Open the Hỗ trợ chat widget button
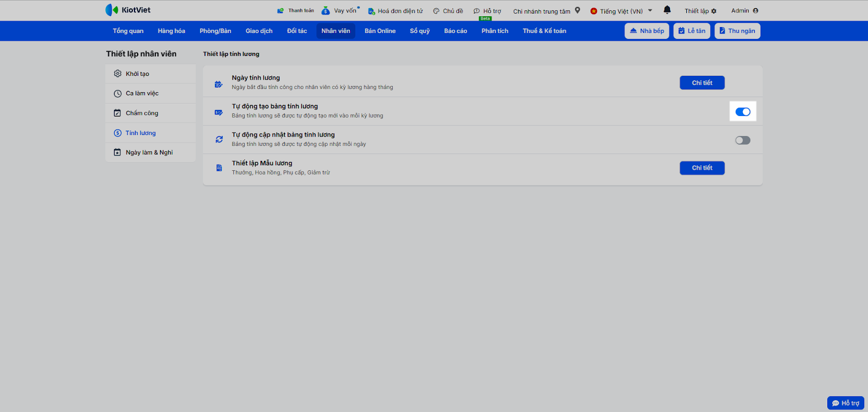The width and height of the screenshot is (868, 412). [x=846, y=403]
